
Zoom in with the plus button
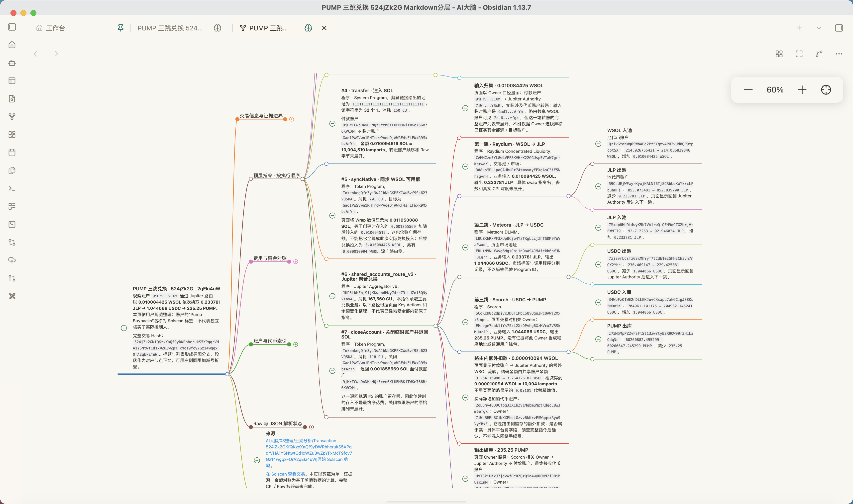pos(802,90)
